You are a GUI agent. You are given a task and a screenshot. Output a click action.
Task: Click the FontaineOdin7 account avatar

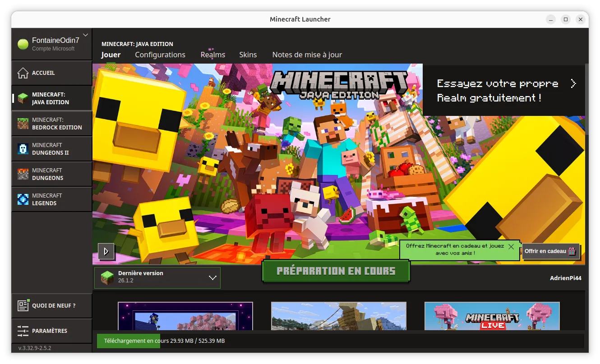pyautogui.click(x=23, y=44)
